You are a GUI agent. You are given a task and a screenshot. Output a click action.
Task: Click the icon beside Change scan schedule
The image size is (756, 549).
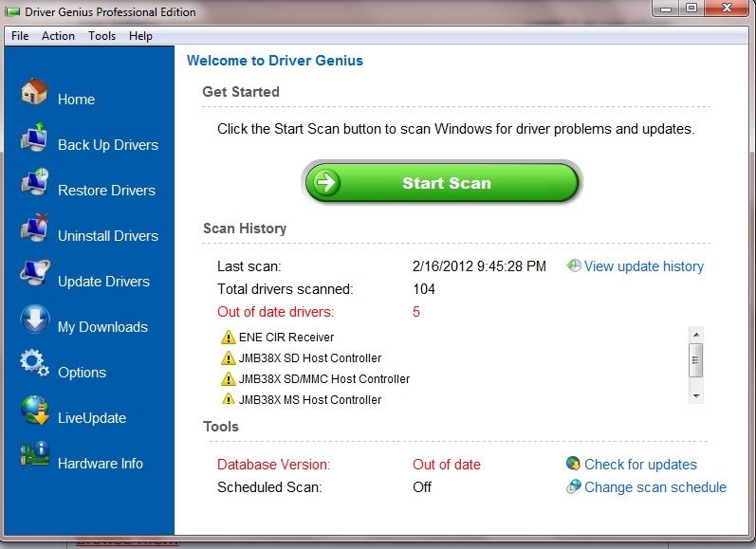(x=573, y=486)
